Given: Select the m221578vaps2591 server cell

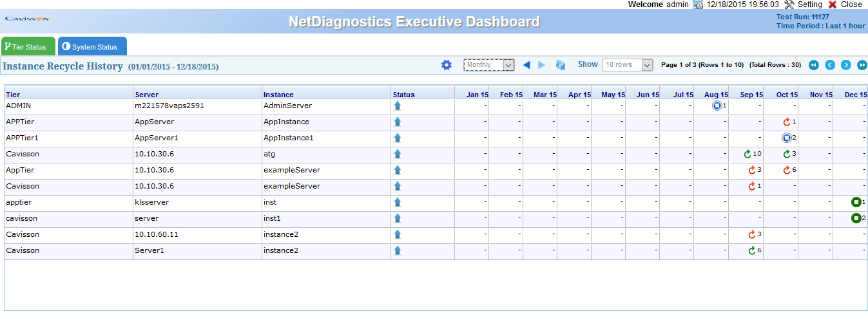Looking at the screenshot, I should (x=197, y=107).
